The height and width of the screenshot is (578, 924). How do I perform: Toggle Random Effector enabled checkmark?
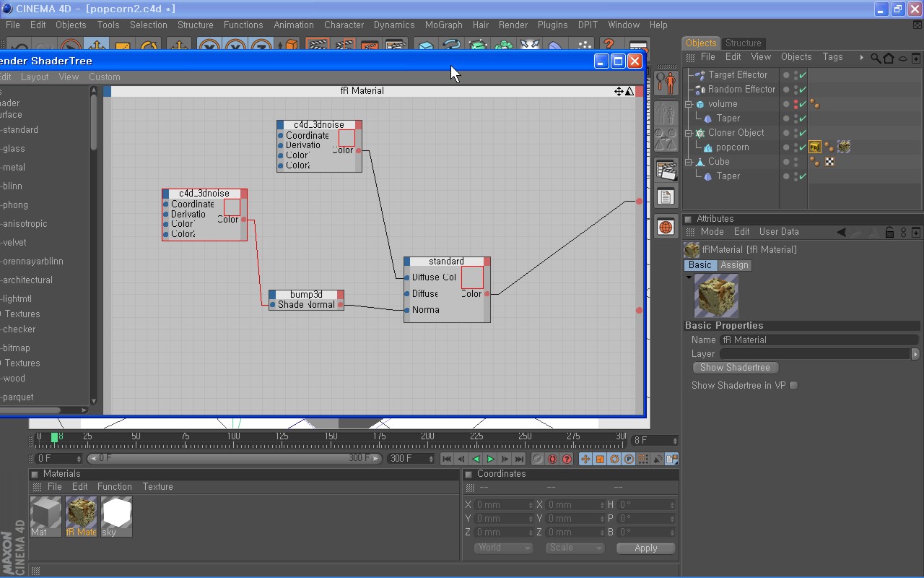pos(802,90)
